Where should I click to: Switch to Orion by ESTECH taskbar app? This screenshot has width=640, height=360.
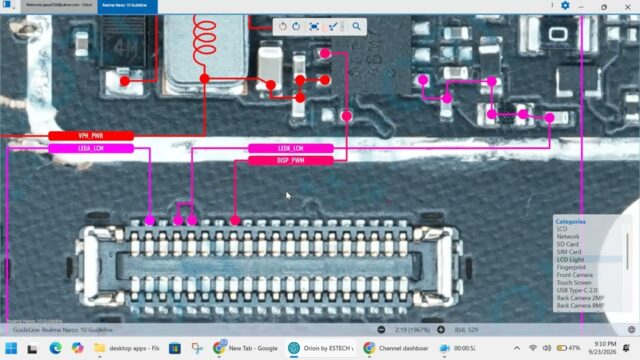pyautogui.click(x=322, y=348)
